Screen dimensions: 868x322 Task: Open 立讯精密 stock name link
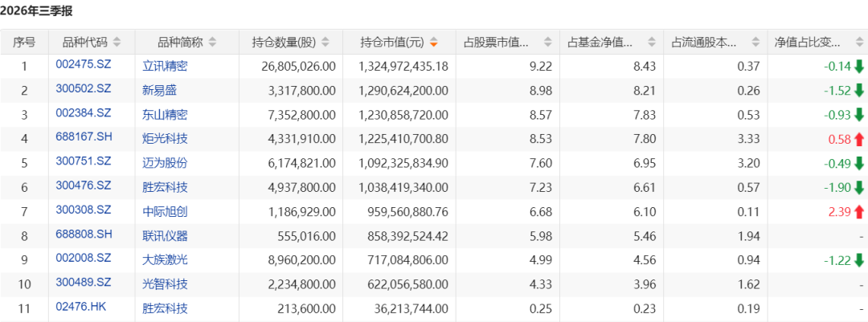165,67
